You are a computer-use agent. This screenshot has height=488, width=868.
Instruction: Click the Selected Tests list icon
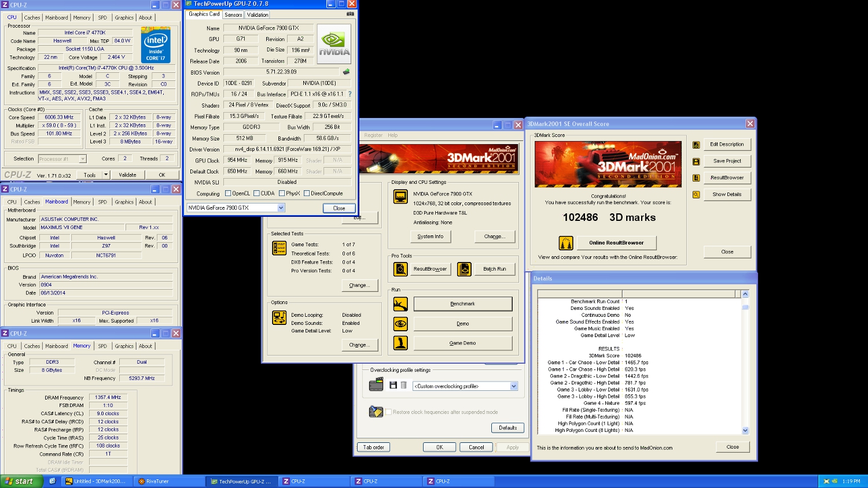[279, 248]
